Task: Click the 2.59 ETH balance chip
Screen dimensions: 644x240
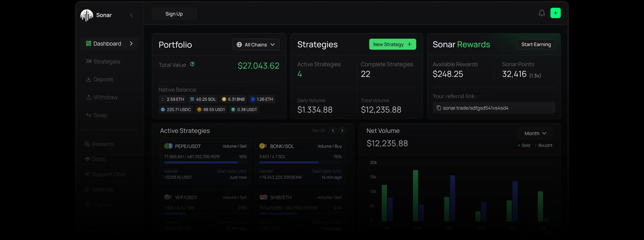Action: click(x=172, y=99)
